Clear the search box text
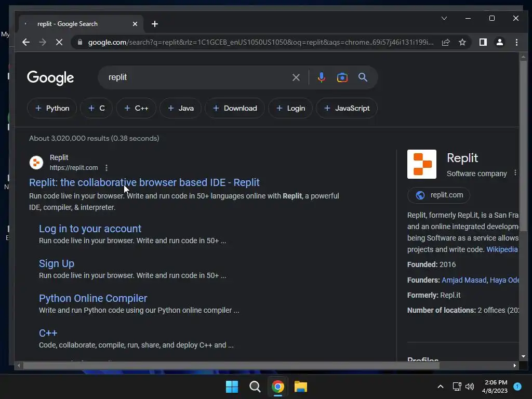Viewport: 532px width, 399px height. [296, 77]
